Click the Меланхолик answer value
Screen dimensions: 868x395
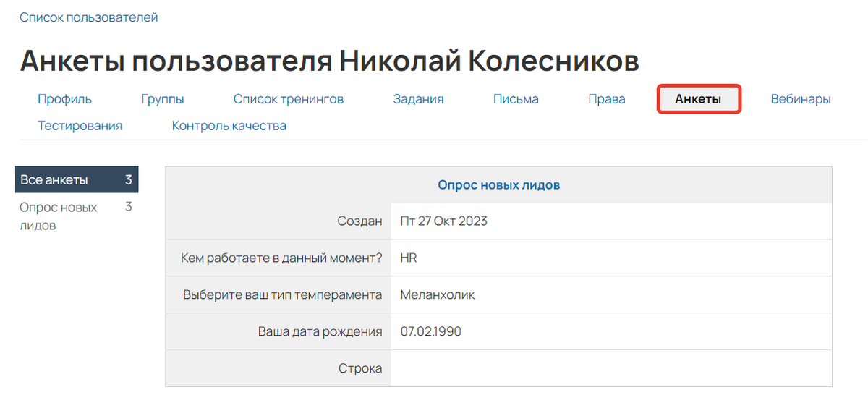[x=438, y=295]
